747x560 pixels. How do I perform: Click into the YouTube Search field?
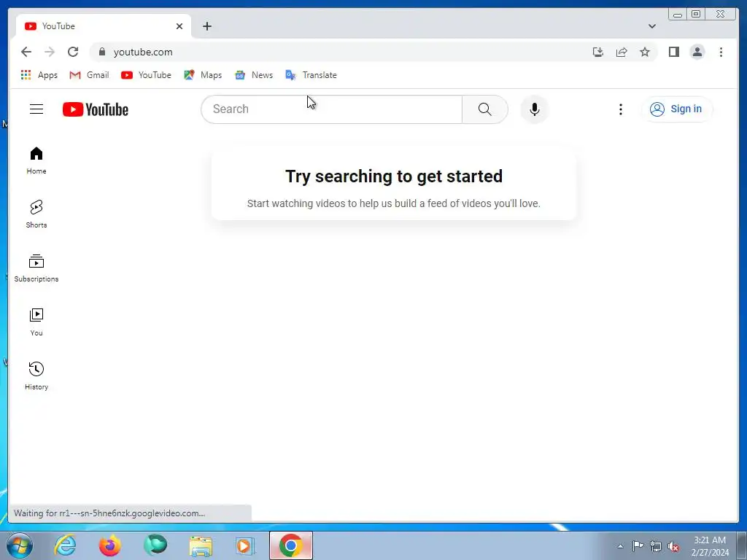click(x=332, y=109)
